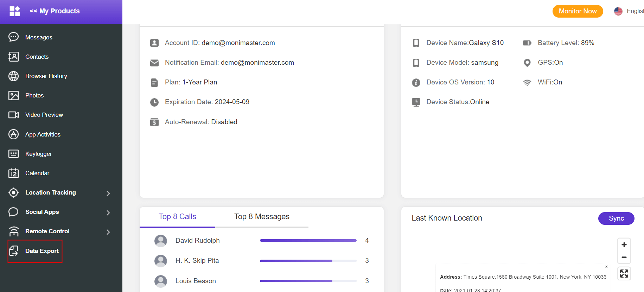Click the MoniMaster dashboard logo icon
This screenshot has height=292, width=644.
point(15,11)
